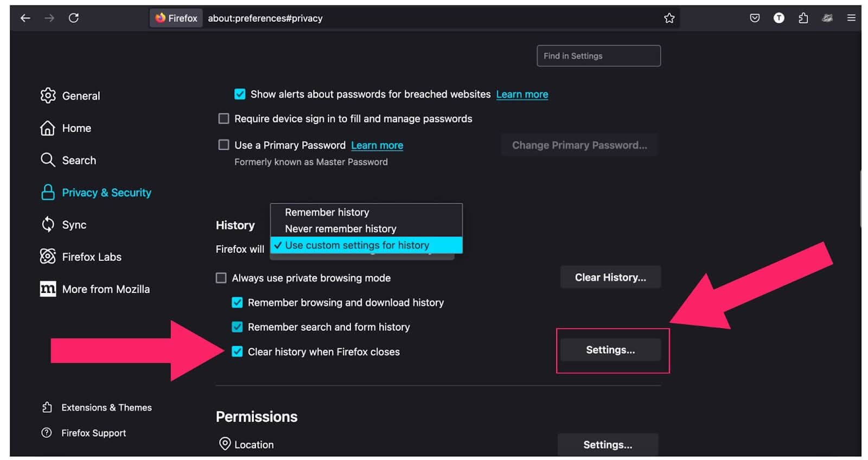
Task: Open the General settings category
Action: click(x=81, y=96)
